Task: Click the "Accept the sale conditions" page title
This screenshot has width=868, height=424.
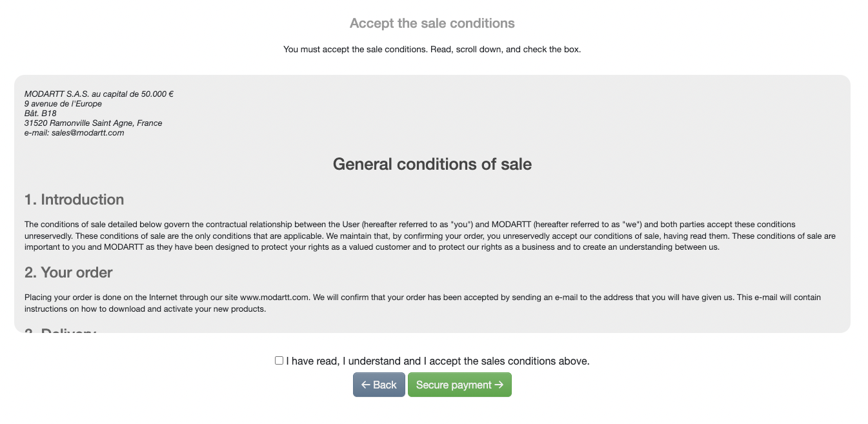Action: tap(432, 23)
